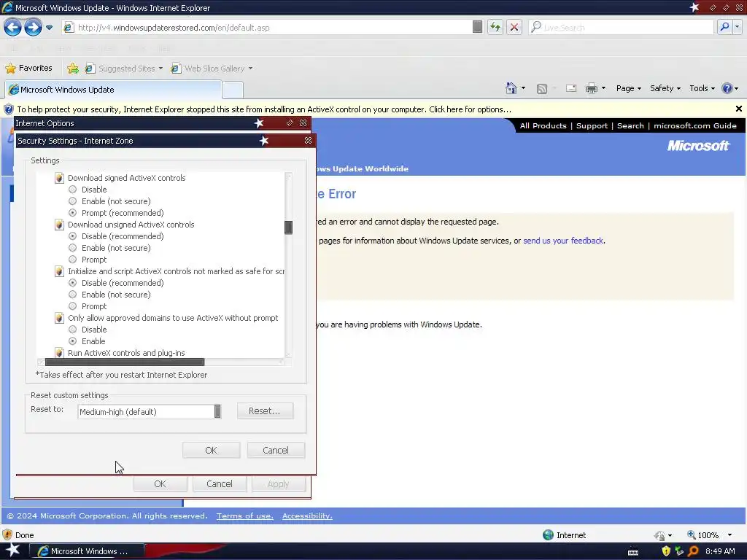Screen dimensions: 747x560
Task: Open the Reset to Medium-high combo box
Action: (x=149, y=411)
